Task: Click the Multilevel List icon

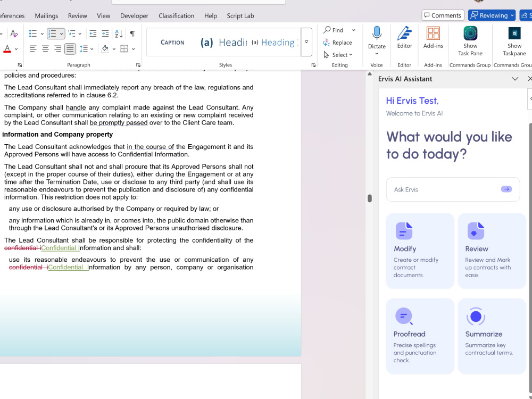Action: [x=72, y=34]
